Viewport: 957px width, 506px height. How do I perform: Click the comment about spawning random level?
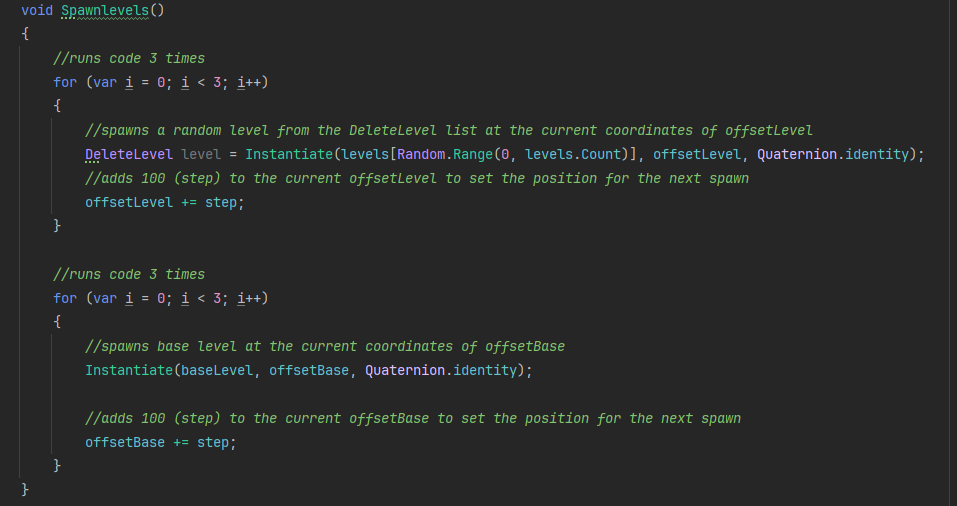[x=449, y=130]
